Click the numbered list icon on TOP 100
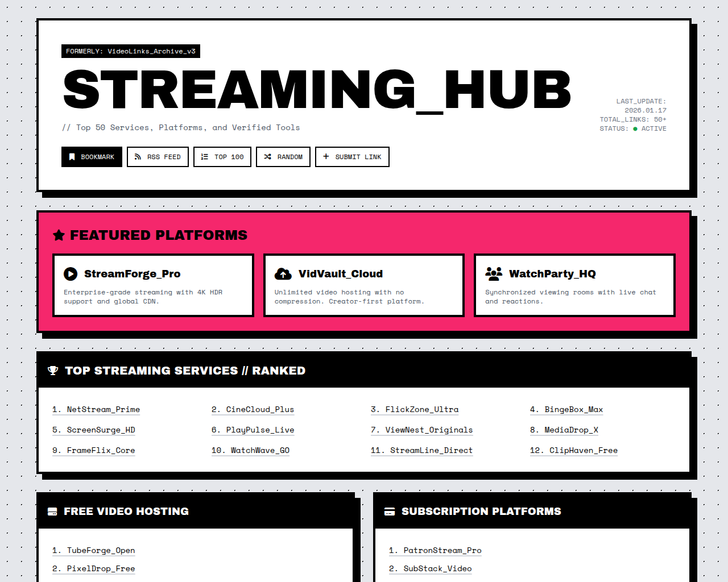The width and height of the screenshot is (728, 582). click(204, 157)
